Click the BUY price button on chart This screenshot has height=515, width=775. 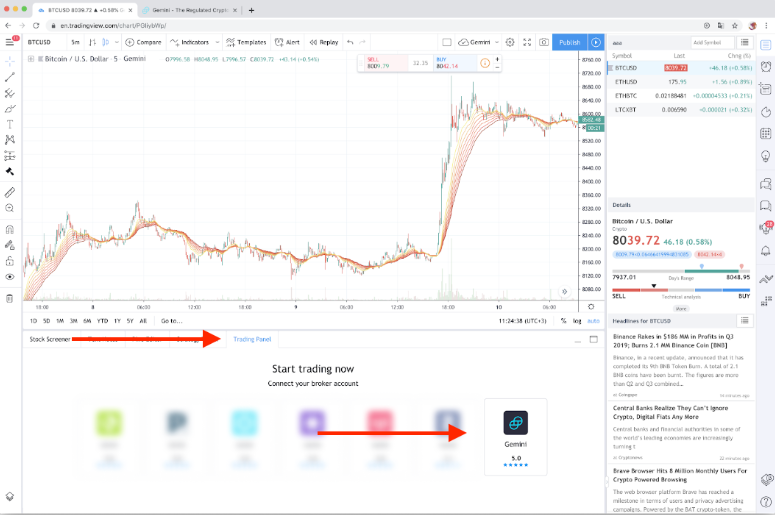(x=455, y=63)
